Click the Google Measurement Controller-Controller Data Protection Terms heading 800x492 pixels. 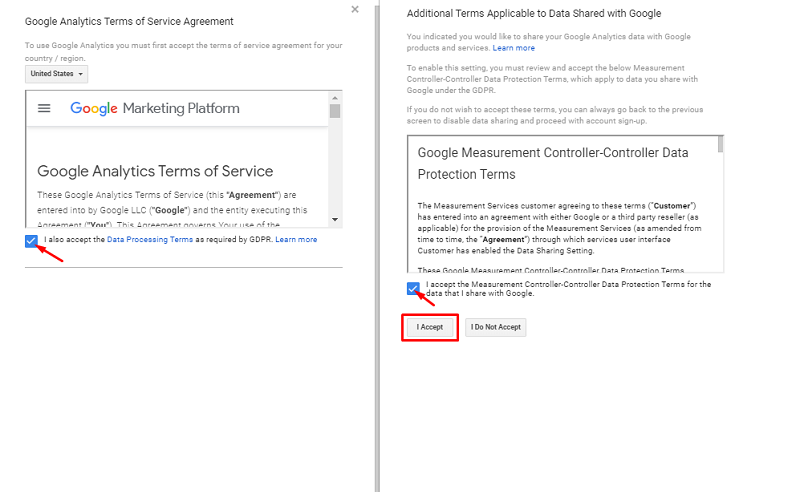coord(553,163)
